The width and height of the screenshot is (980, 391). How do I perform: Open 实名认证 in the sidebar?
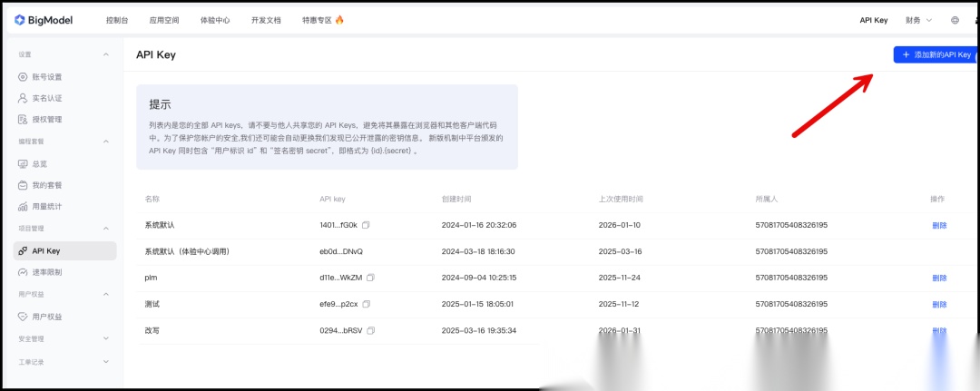point(46,98)
